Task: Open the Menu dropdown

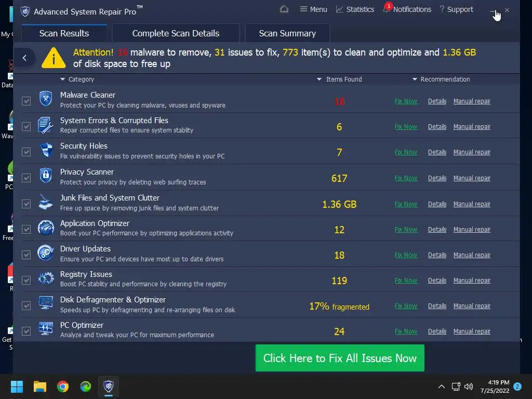Action: [x=313, y=9]
